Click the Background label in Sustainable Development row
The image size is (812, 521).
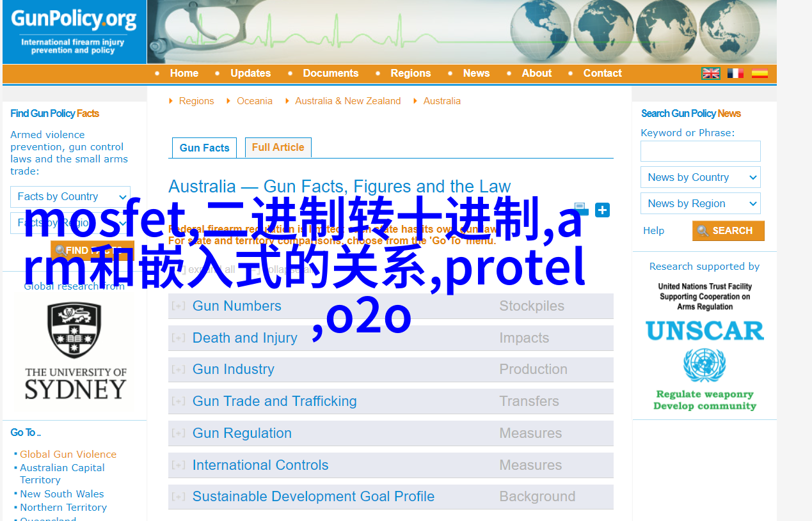click(537, 497)
